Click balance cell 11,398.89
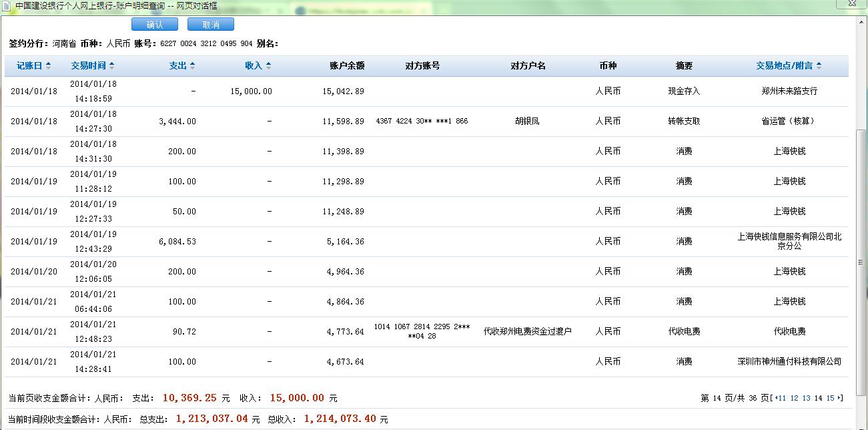Image resolution: width=868 pixels, height=430 pixels. click(x=343, y=152)
